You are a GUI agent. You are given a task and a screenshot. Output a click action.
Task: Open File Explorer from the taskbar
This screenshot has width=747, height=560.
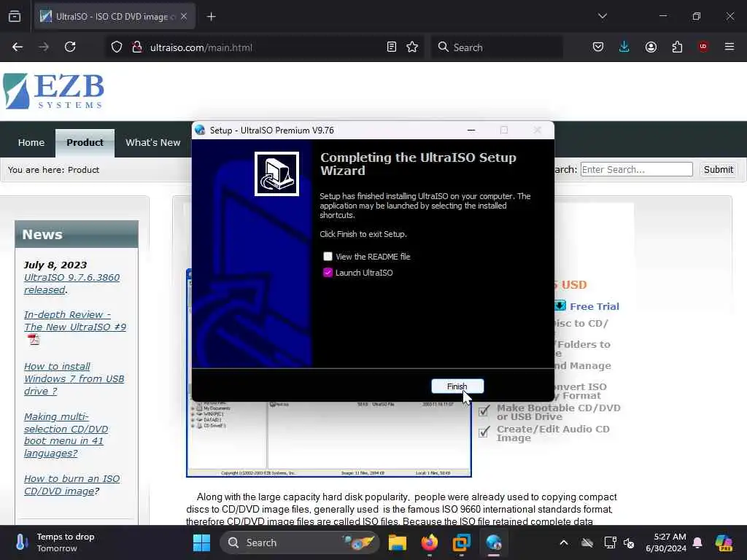[398, 542]
